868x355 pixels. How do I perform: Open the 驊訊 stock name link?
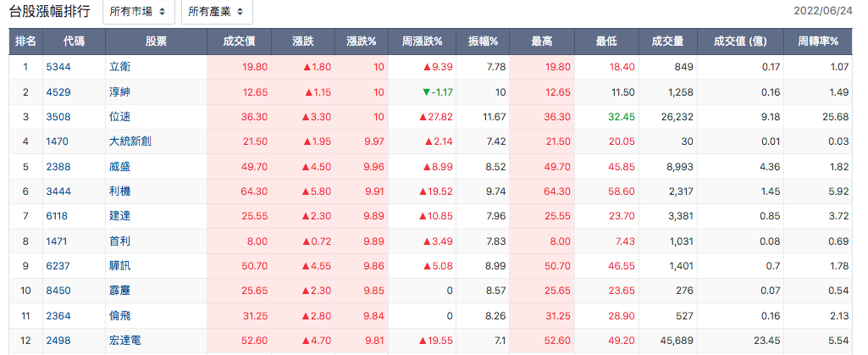pos(120,266)
